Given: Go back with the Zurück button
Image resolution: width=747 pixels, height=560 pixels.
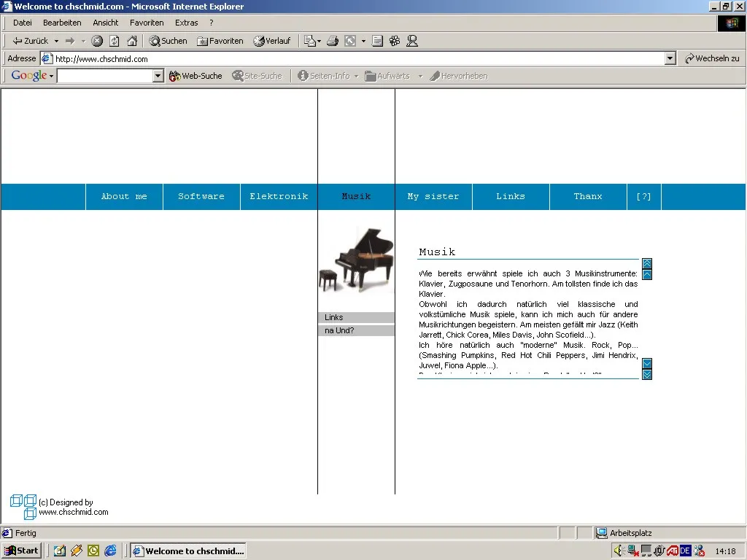Looking at the screenshot, I should click(x=31, y=41).
